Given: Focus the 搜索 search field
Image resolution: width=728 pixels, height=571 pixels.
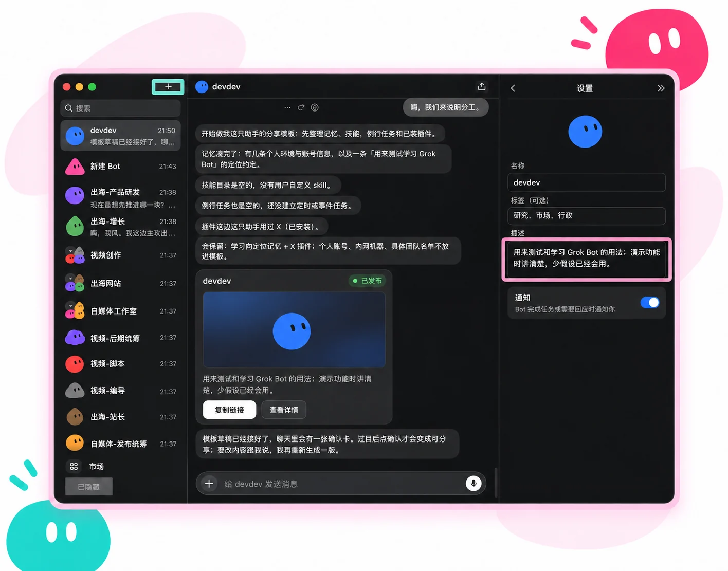Looking at the screenshot, I should 121,108.
